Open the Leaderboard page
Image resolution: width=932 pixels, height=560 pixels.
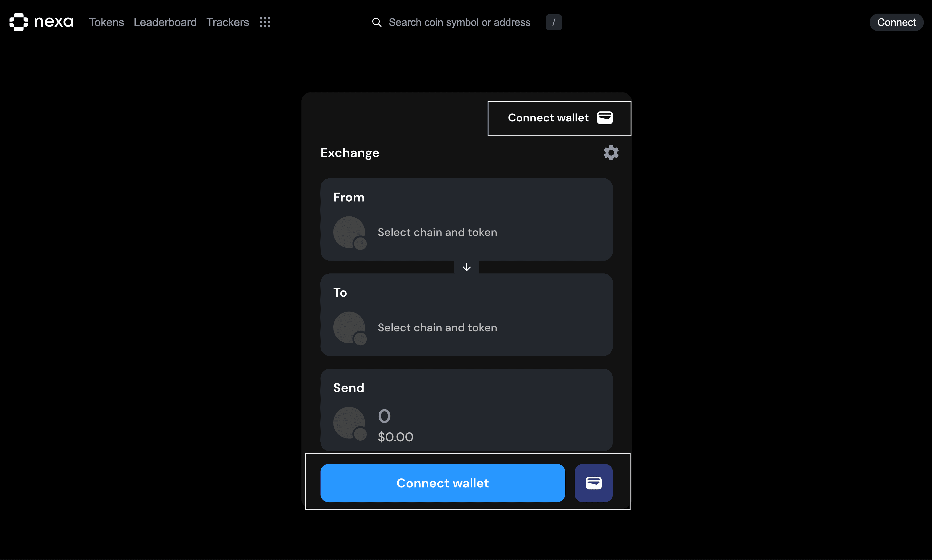pos(165,22)
